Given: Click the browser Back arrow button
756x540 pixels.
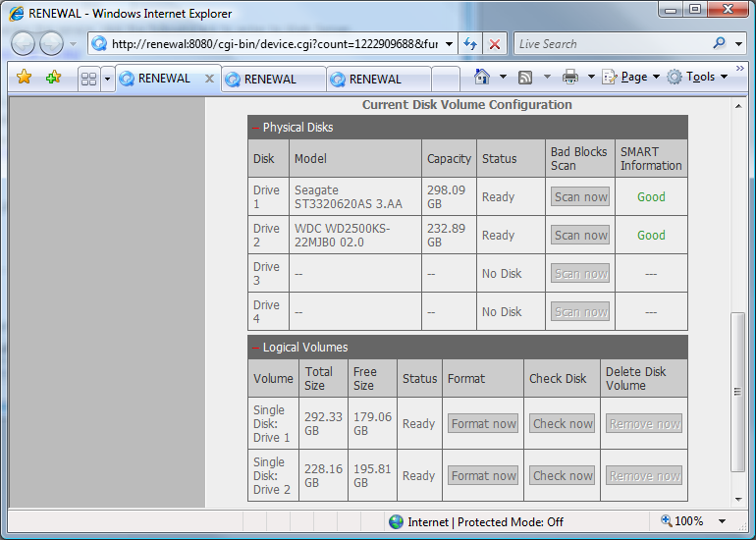Looking at the screenshot, I should click(x=24, y=44).
